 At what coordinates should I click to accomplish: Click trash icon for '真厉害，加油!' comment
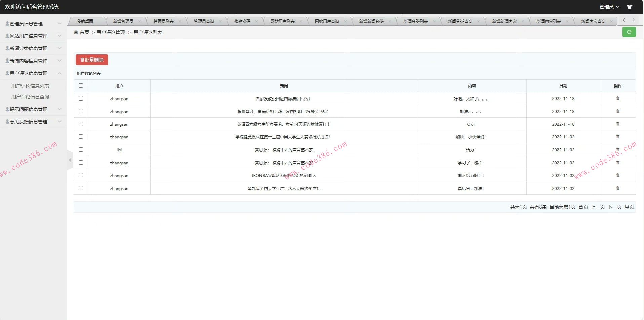pyautogui.click(x=617, y=188)
